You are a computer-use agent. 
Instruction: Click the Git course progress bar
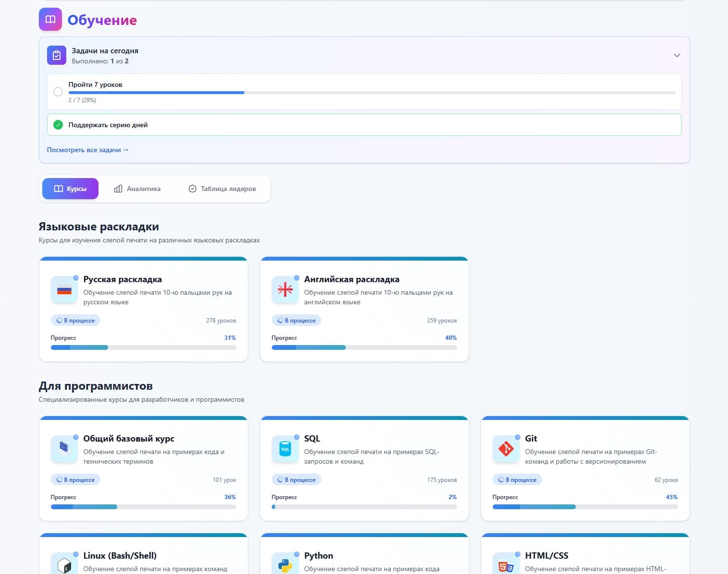click(x=585, y=507)
